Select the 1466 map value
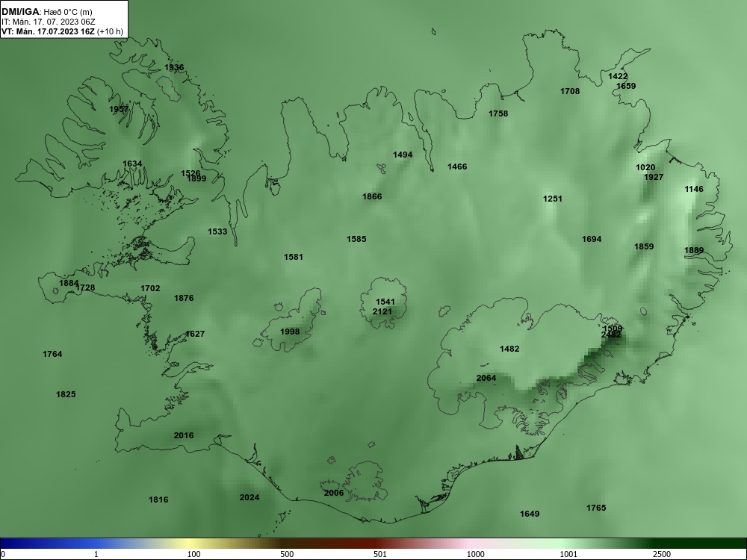Viewport: 747px width, 560px height. 457,167
